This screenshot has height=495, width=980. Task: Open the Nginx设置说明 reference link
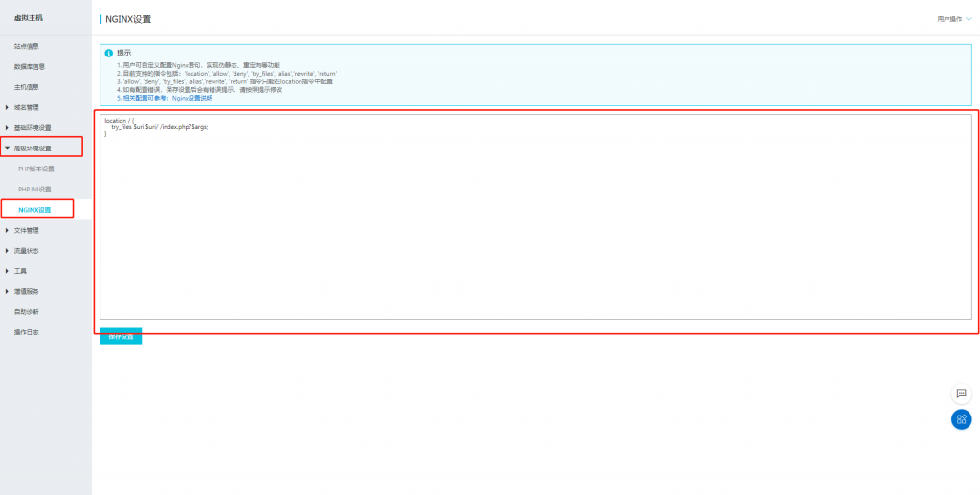[192, 98]
